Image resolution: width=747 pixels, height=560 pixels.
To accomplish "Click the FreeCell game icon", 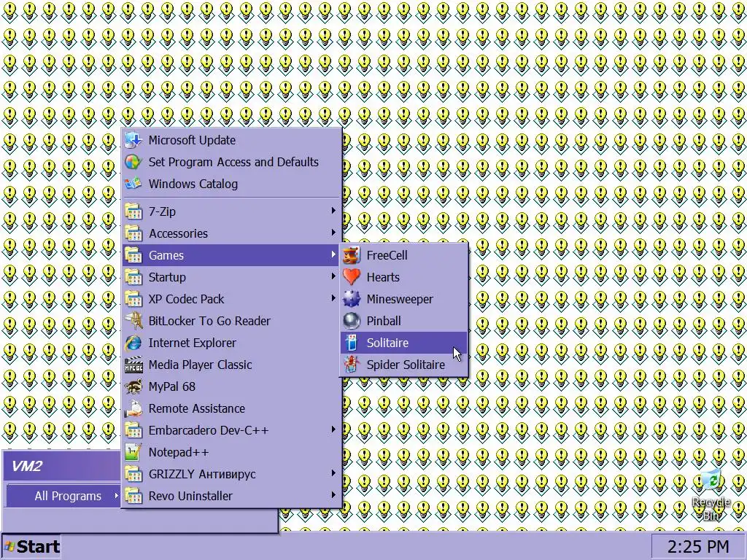I will click(x=352, y=255).
